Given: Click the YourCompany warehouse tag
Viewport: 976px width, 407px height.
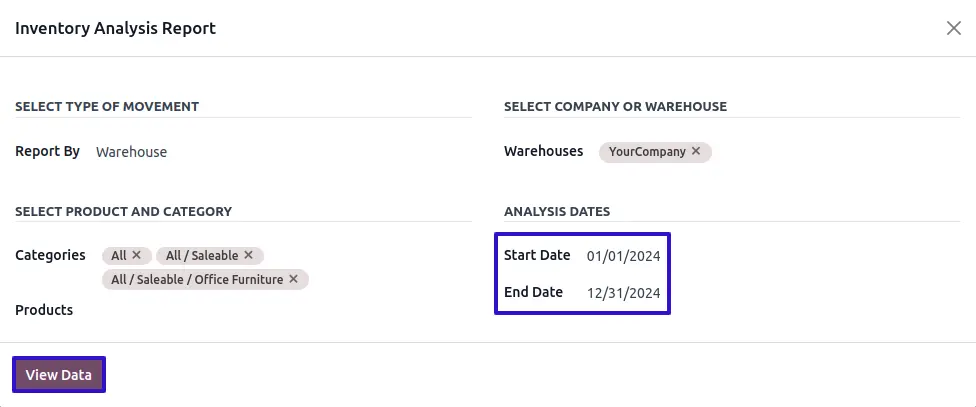Looking at the screenshot, I should tap(647, 152).
